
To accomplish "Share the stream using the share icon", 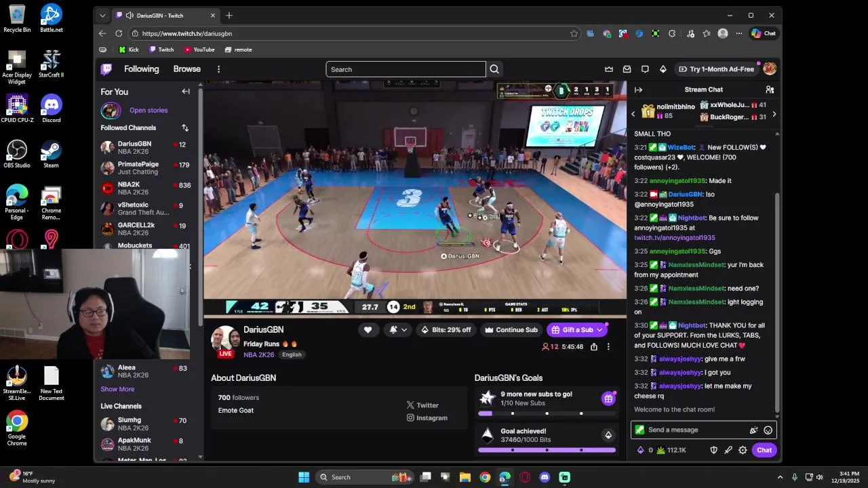I will point(594,346).
